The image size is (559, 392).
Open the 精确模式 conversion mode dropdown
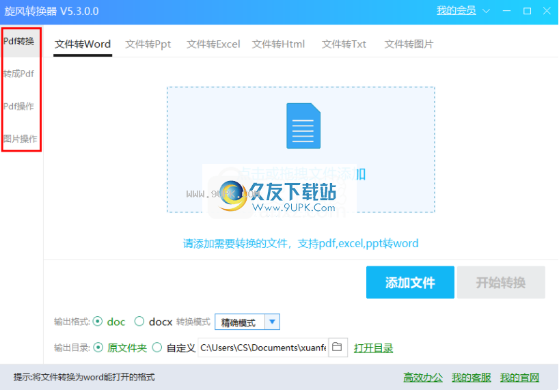pos(247,322)
